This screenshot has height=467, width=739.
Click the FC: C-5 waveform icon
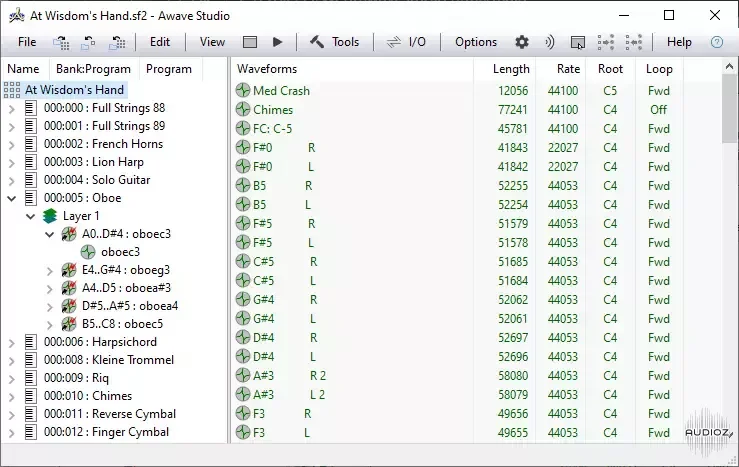[243, 128]
